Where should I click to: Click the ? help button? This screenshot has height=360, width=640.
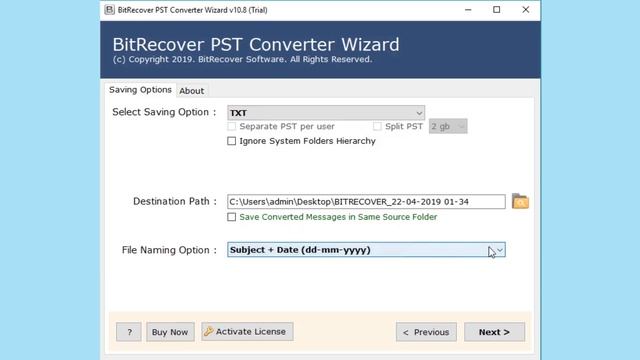coord(129,332)
